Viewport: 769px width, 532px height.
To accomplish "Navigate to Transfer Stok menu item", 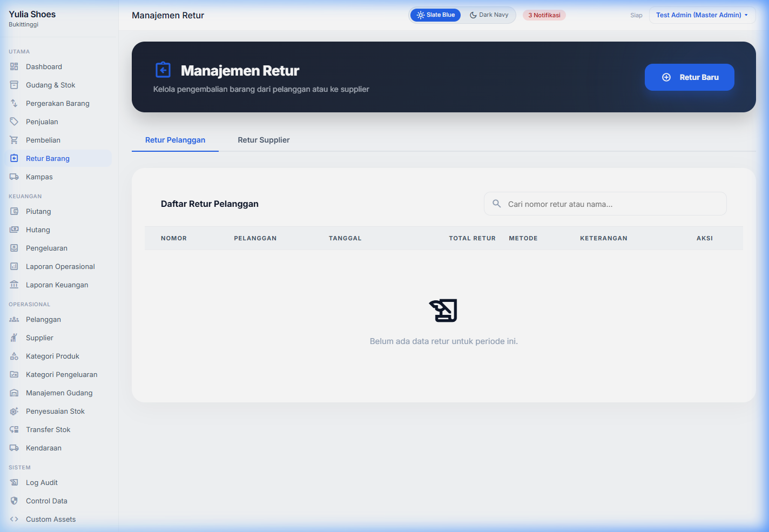I will point(57,429).
